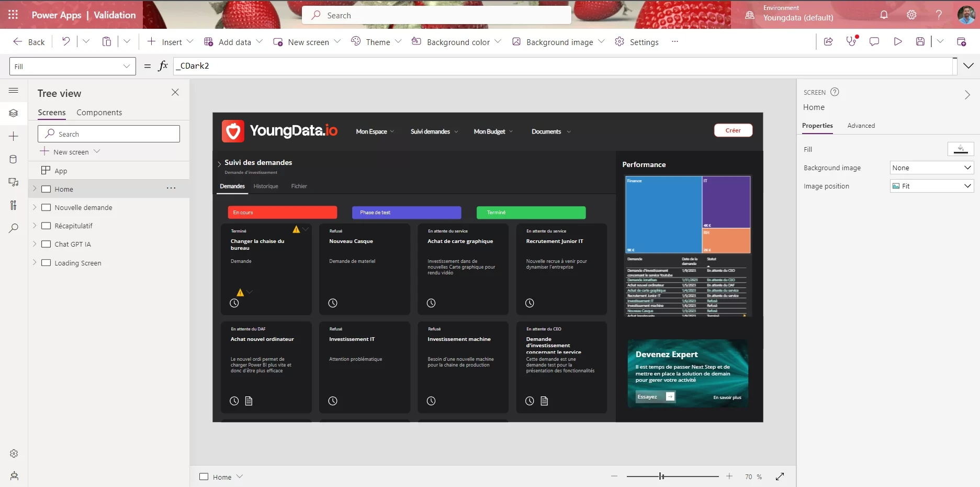Image resolution: width=980 pixels, height=487 pixels.
Task: Open the App checker stethoscope icon
Action: [x=852, y=41]
